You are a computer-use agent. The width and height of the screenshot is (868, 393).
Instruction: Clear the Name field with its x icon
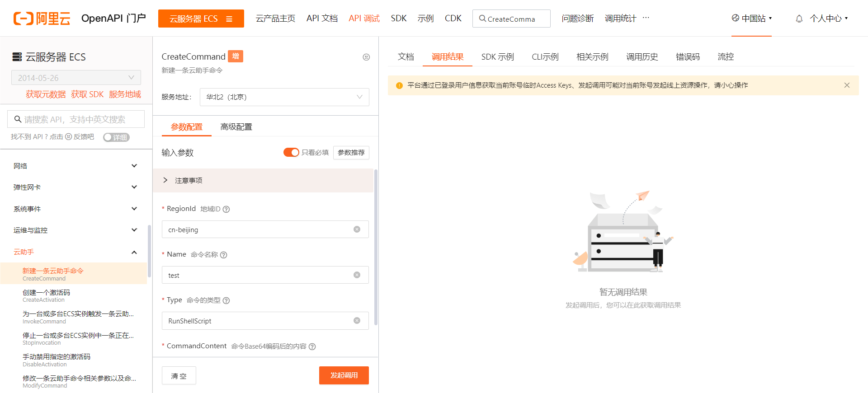(x=357, y=275)
